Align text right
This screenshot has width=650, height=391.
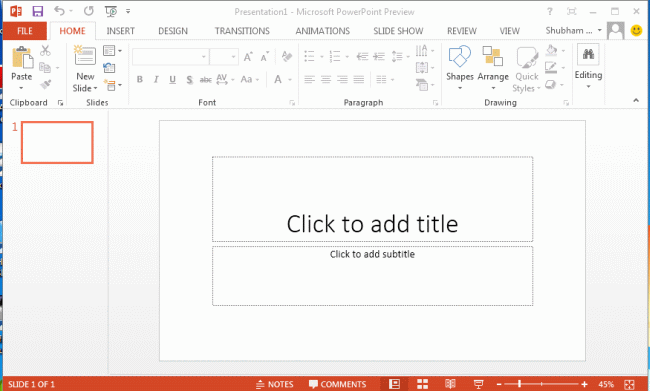pos(342,79)
